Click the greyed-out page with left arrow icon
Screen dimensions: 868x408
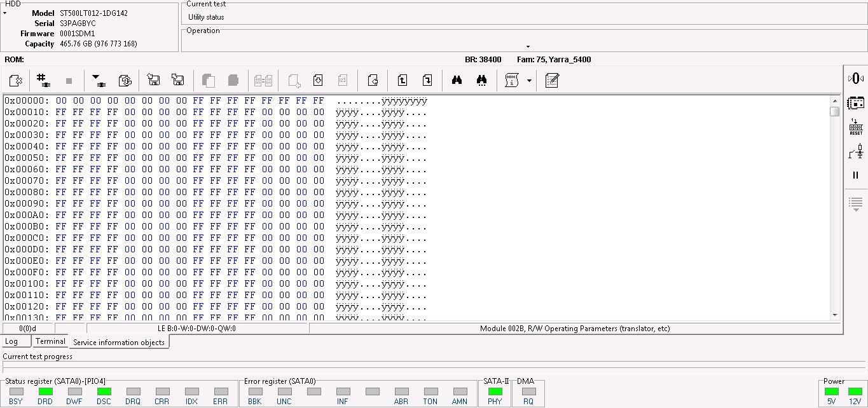[294, 81]
